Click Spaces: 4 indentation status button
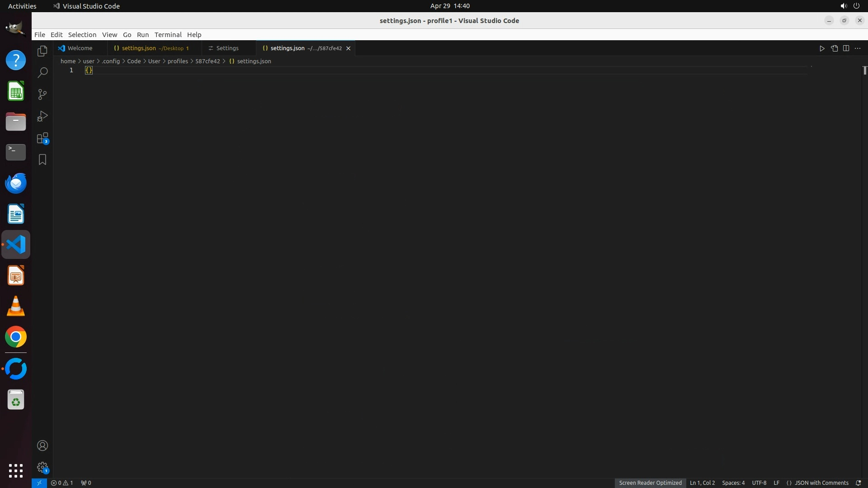Screen dimensions: 868x488 click(733, 483)
